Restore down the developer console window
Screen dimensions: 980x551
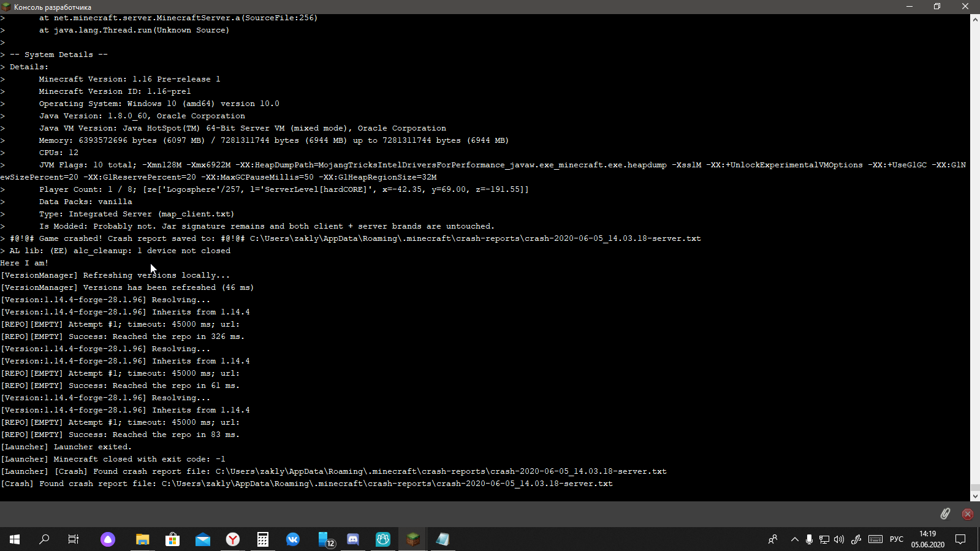click(x=937, y=7)
